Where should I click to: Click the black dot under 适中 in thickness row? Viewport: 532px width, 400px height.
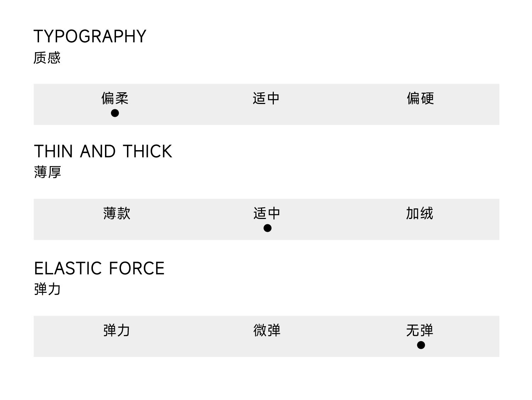click(267, 228)
